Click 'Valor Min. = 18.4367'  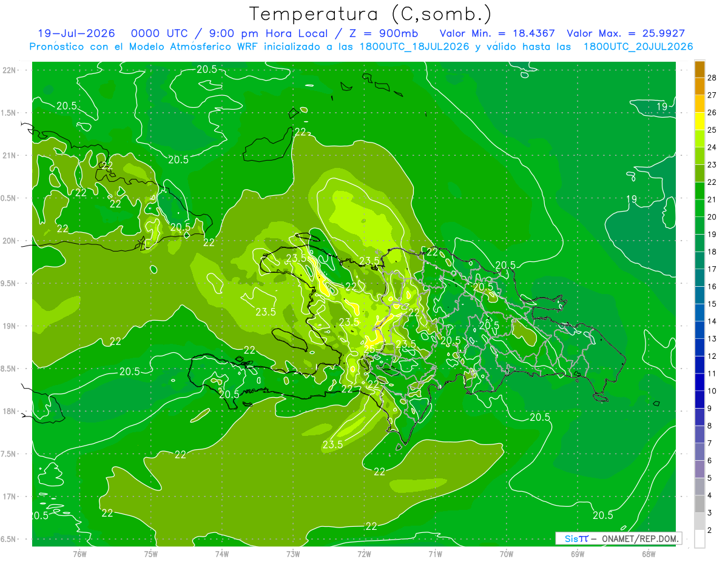497,33
